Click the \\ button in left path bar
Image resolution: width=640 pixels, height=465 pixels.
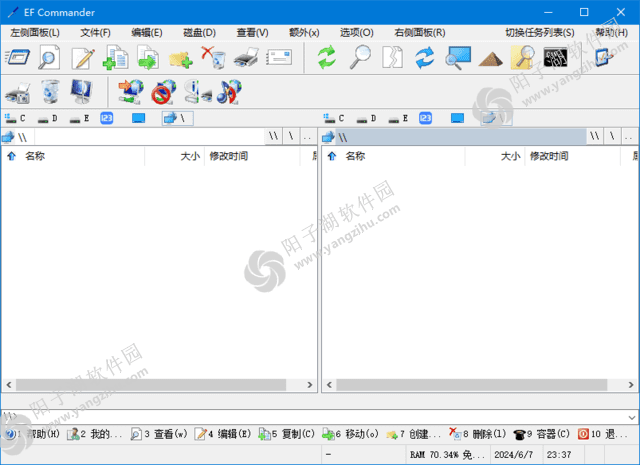273,137
